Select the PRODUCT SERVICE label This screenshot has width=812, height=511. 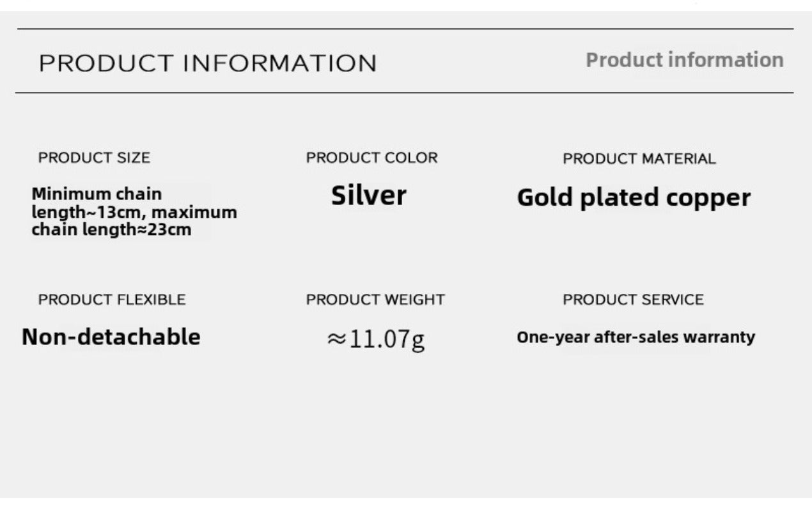633,300
